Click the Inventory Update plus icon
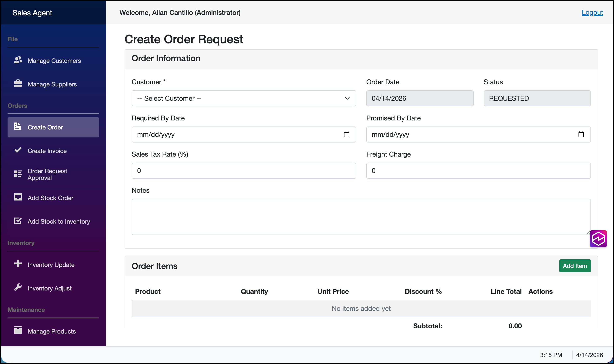The width and height of the screenshot is (614, 364). pyautogui.click(x=18, y=264)
